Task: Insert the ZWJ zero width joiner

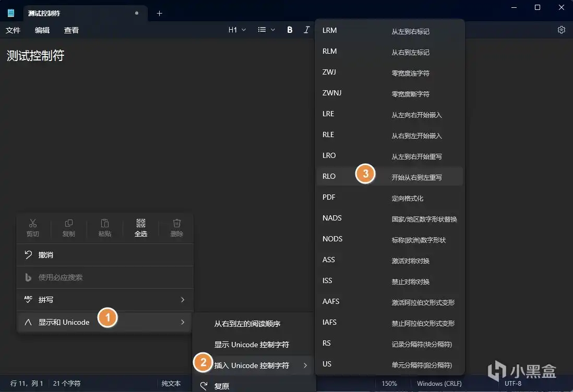Action: (x=389, y=72)
